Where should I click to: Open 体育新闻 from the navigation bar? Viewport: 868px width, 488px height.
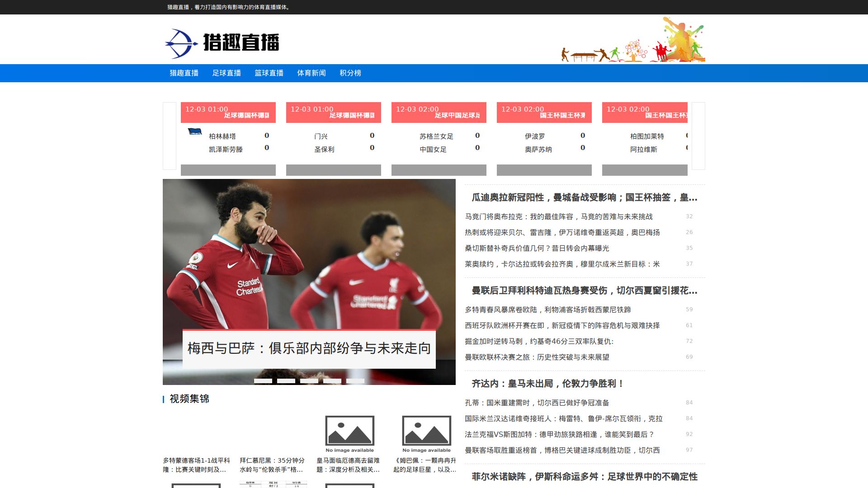tap(311, 73)
